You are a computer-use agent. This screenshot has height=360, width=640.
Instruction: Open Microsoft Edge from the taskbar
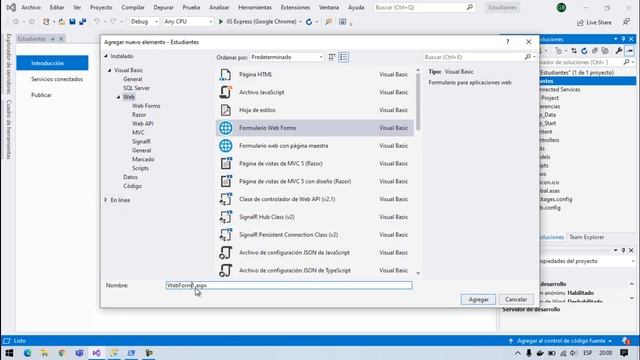coord(27,353)
